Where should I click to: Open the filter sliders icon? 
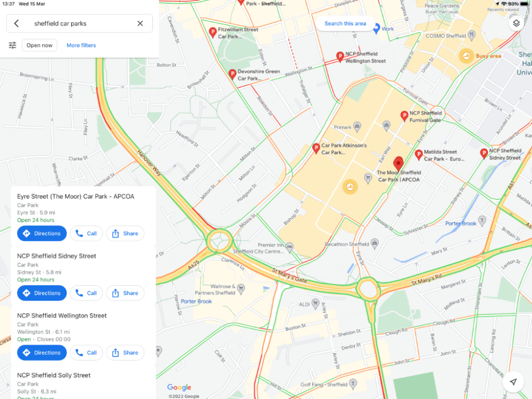(x=13, y=45)
